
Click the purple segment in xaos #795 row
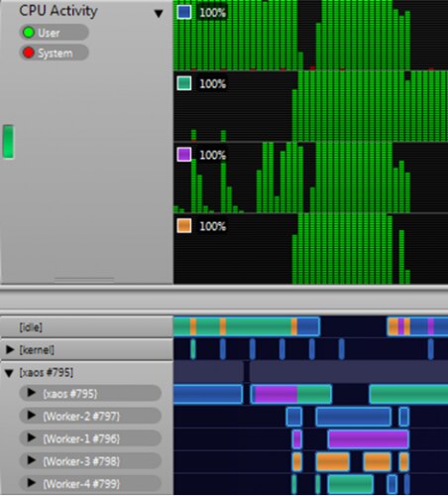(x=276, y=394)
